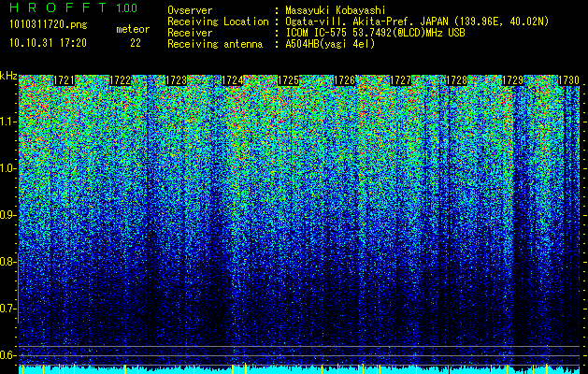Click the 0.6 frequency axis label
The width and height of the screenshot is (588, 374).
click(8, 355)
